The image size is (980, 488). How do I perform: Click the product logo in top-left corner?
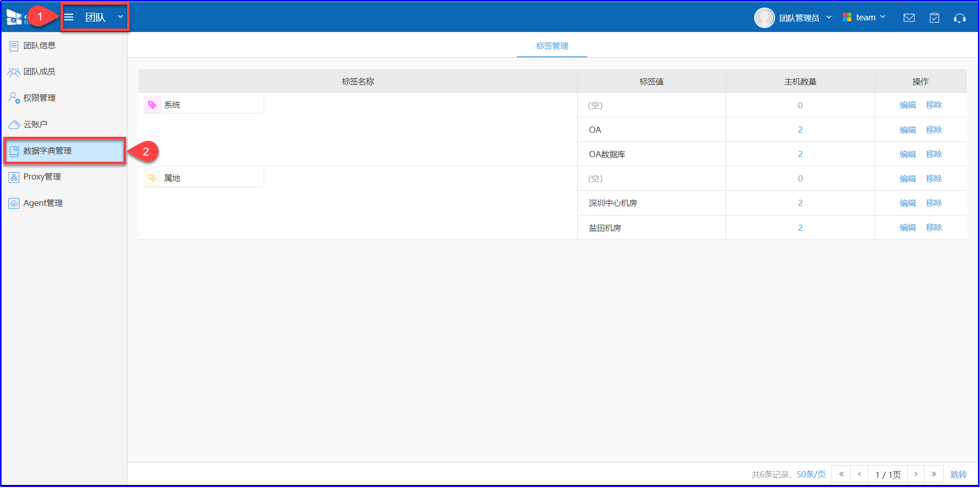point(14,17)
